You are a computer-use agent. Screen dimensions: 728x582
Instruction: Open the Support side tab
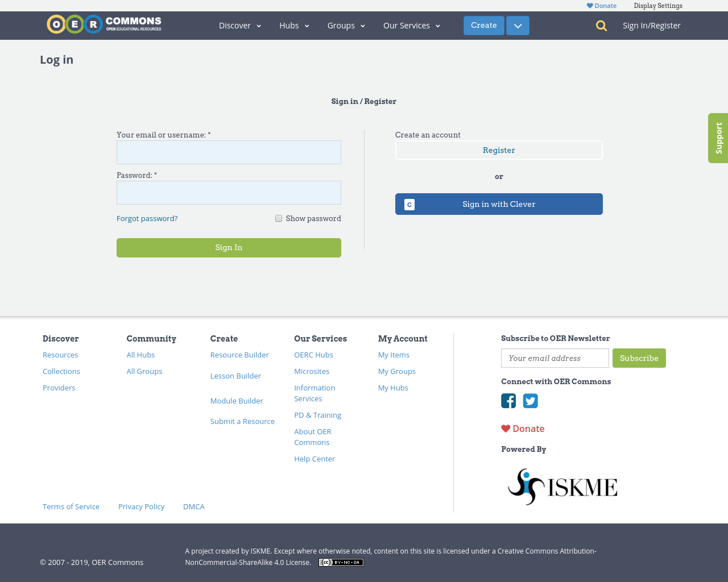point(718,138)
